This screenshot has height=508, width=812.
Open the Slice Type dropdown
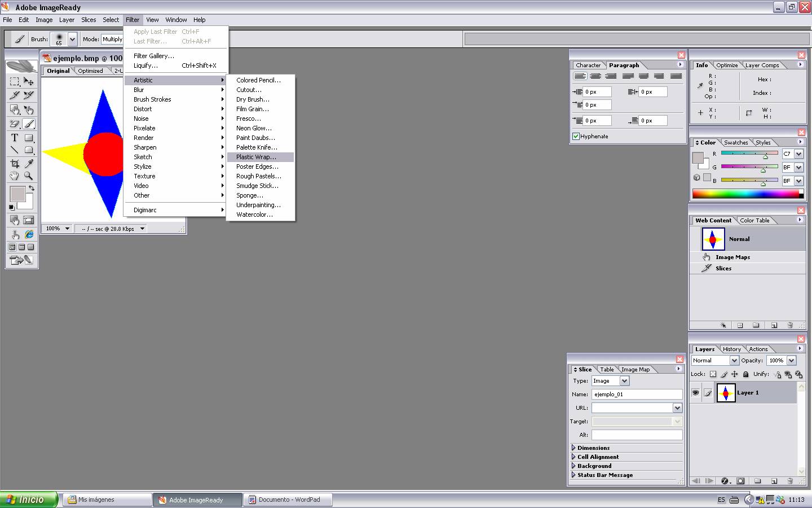tap(624, 381)
